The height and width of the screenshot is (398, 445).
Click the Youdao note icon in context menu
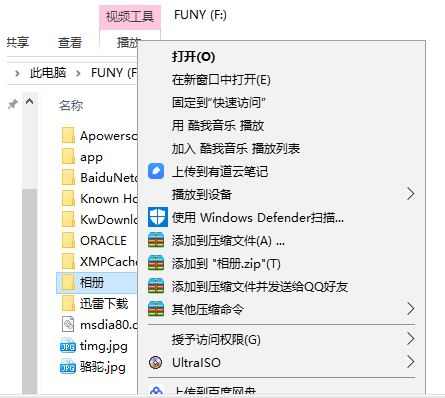pos(156,171)
